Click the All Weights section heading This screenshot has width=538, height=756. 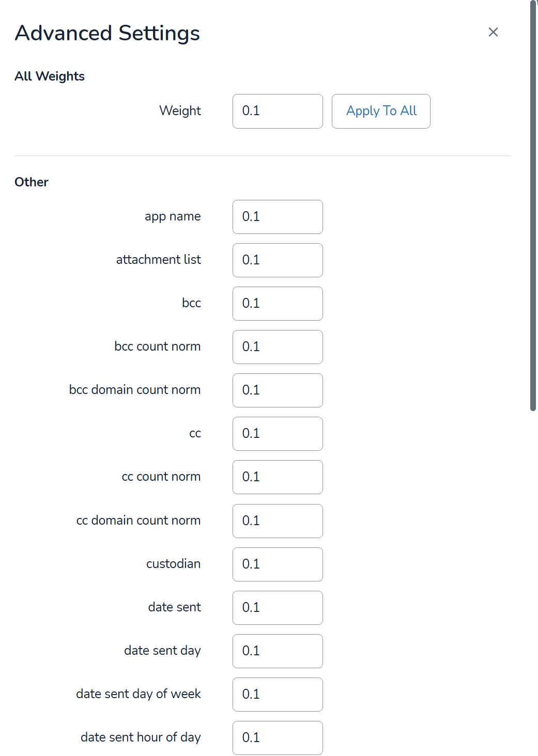pyautogui.click(x=50, y=76)
